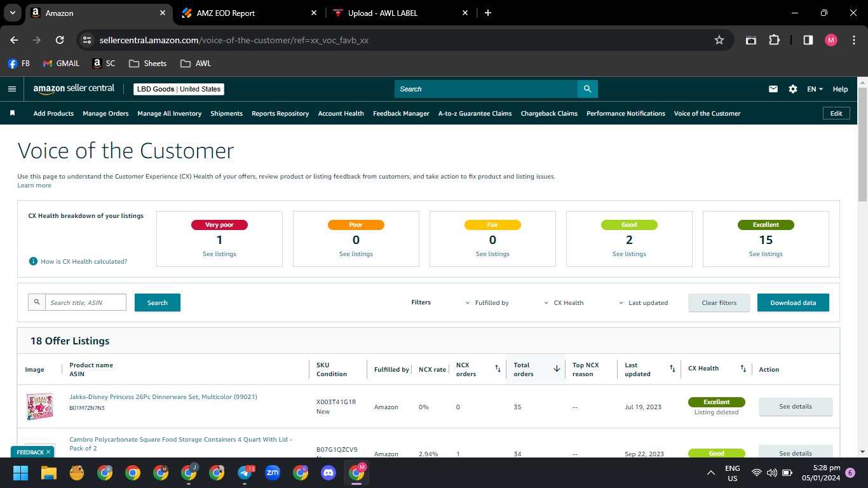The height and width of the screenshot is (488, 868).
Task: Open Feedback Manager in the navigation bar
Action: pyautogui.click(x=401, y=114)
